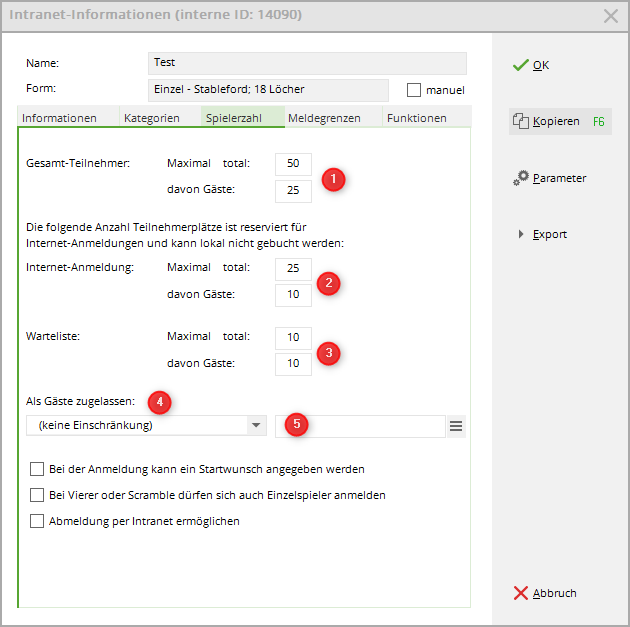The image size is (630, 627).
Task: Click the green checkmark OK icon
Action: (x=520, y=65)
